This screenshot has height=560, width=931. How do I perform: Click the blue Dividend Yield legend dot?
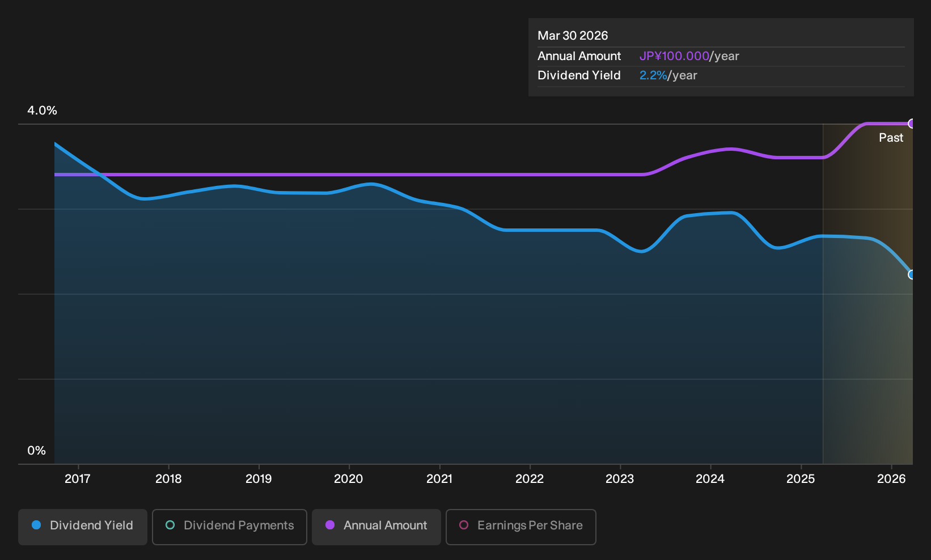(x=36, y=525)
